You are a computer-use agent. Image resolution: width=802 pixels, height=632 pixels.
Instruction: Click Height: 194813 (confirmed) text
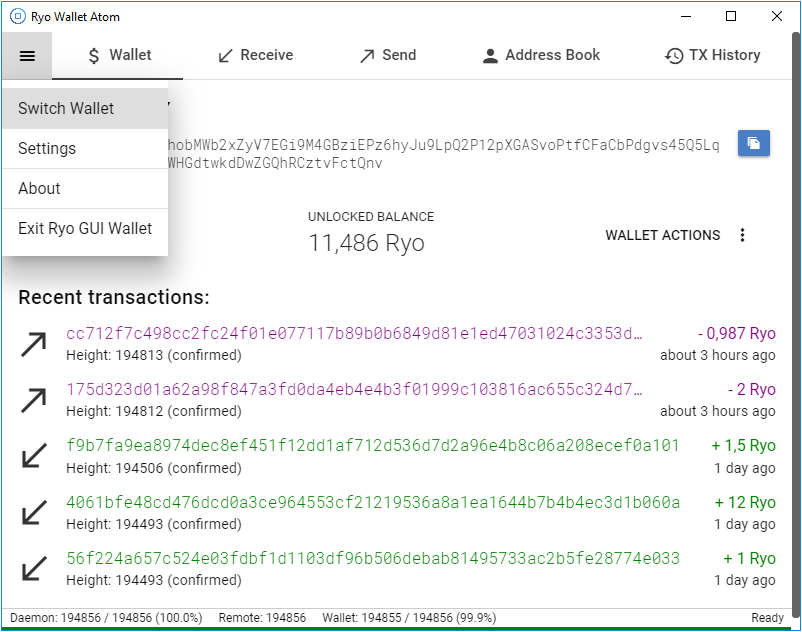[x=154, y=355]
